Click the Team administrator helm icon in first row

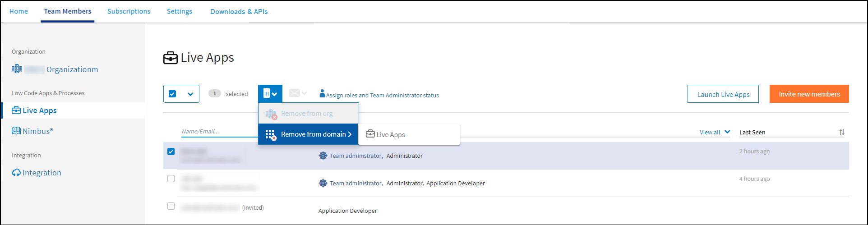point(323,156)
